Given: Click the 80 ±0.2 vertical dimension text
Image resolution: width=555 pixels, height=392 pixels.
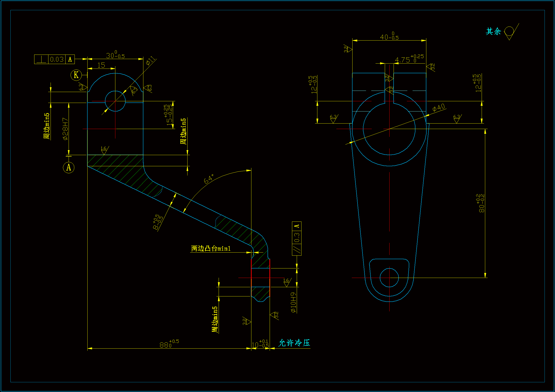Looking at the screenshot, I should coord(480,203).
